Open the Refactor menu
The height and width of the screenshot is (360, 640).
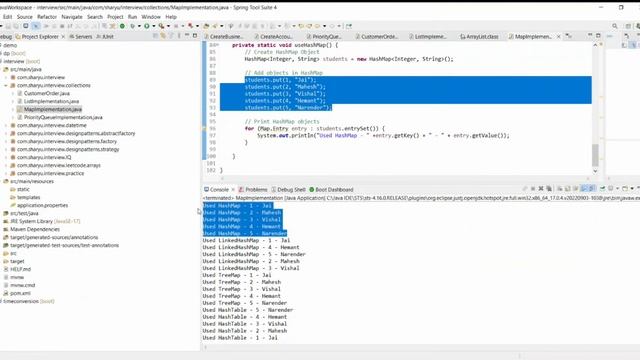click(x=47, y=17)
